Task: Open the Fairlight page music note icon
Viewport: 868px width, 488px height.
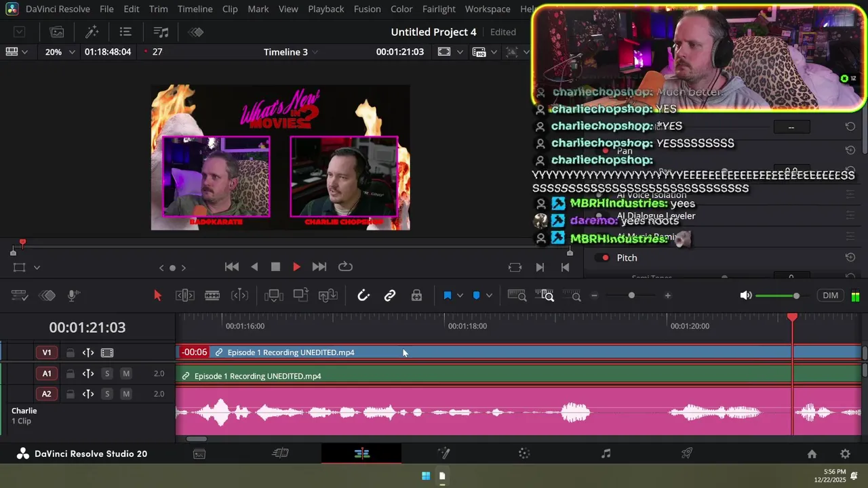Action: click(x=606, y=453)
